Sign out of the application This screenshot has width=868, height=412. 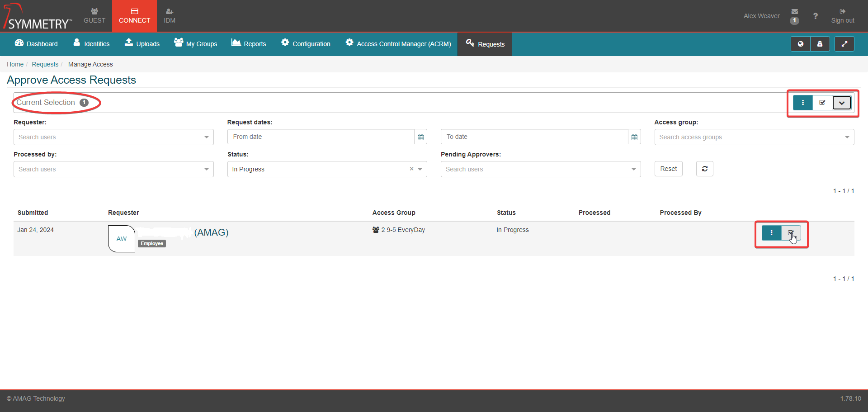(842, 16)
